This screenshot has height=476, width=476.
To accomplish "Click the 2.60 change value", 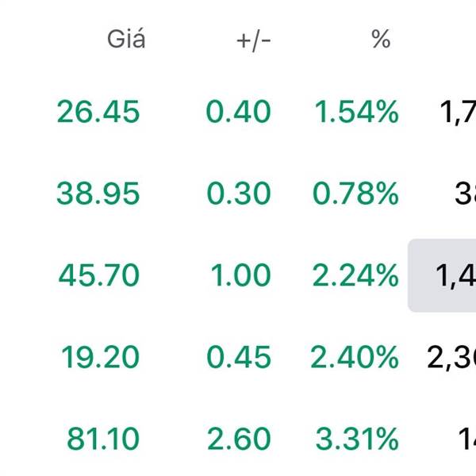I will pyautogui.click(x=239, y=439).
